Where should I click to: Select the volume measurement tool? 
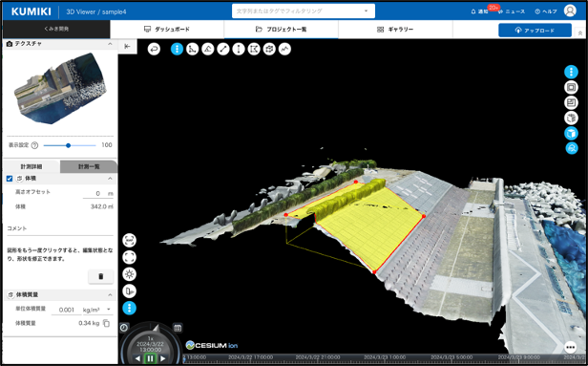click(x=269, y=49)
